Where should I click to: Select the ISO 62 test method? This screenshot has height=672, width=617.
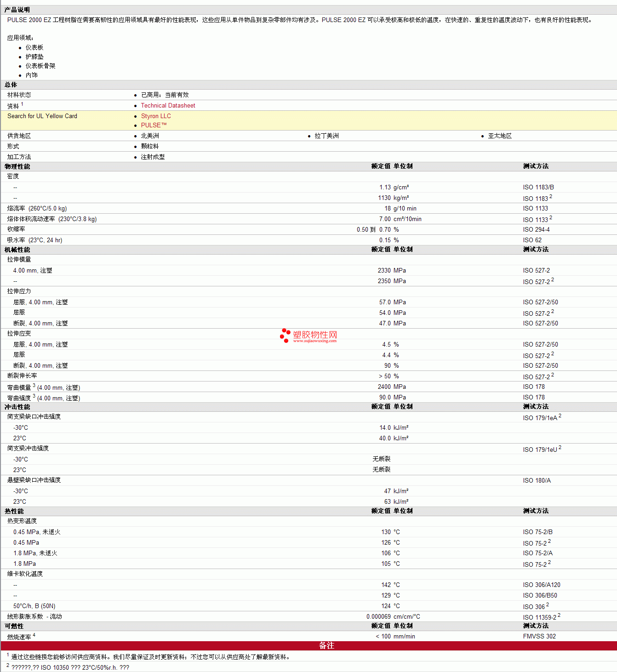point(532,240)
